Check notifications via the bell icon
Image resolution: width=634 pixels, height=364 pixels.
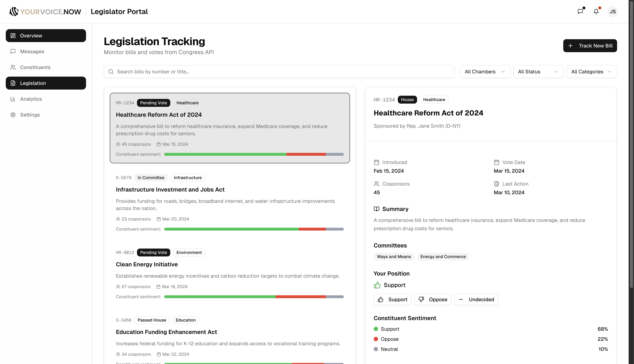click(597, 11)
